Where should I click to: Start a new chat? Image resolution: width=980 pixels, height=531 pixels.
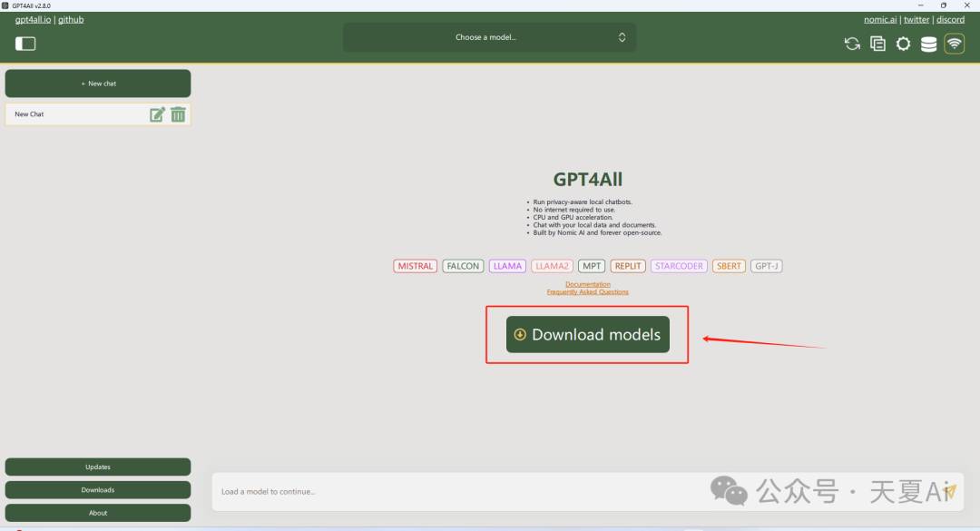(x=98, y=84)
